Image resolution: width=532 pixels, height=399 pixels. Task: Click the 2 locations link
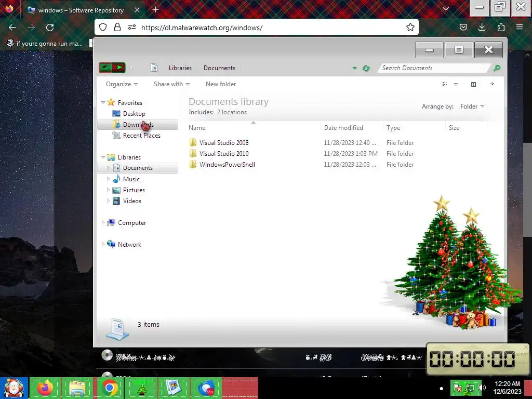coord(232,112)
